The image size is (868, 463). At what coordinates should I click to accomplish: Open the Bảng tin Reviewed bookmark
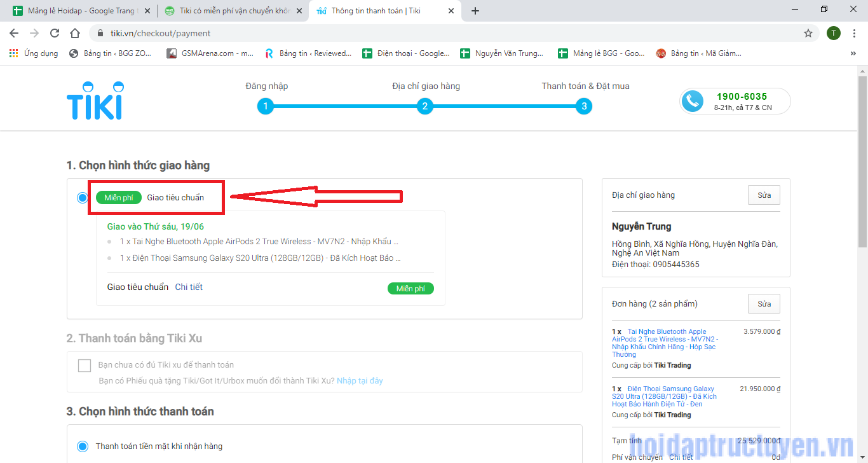308,53
